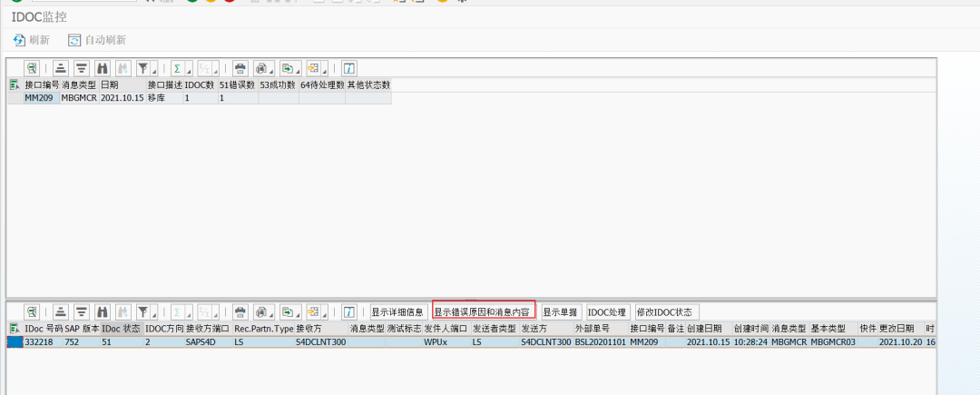This screenshot has width=980, height=395.
Task: Open details icon in upper grid toolbar
Action: pos(32,68)
